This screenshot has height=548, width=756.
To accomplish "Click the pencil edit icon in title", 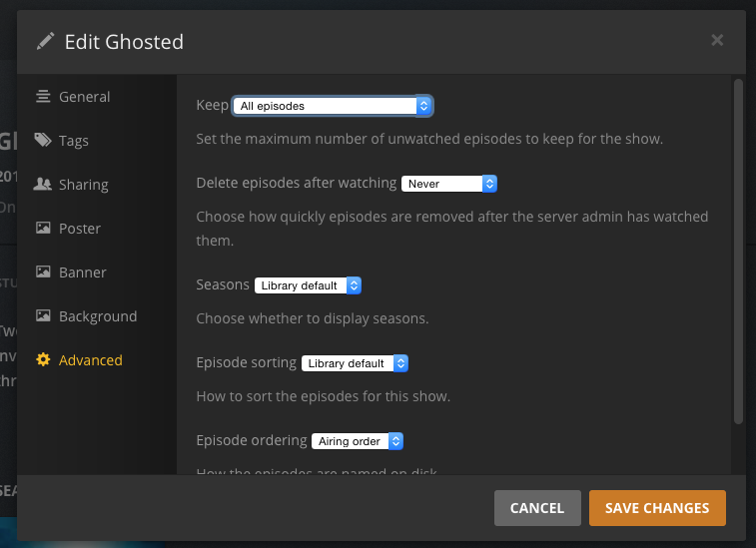I will click(x=45, y=42).
